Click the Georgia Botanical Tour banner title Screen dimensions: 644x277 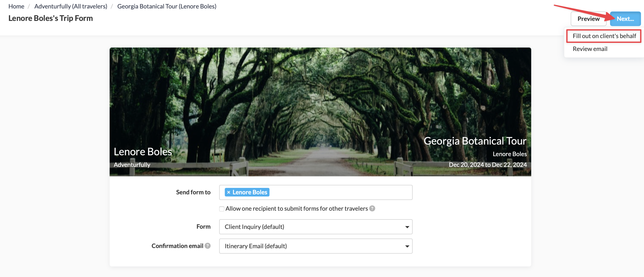point(475,141)
